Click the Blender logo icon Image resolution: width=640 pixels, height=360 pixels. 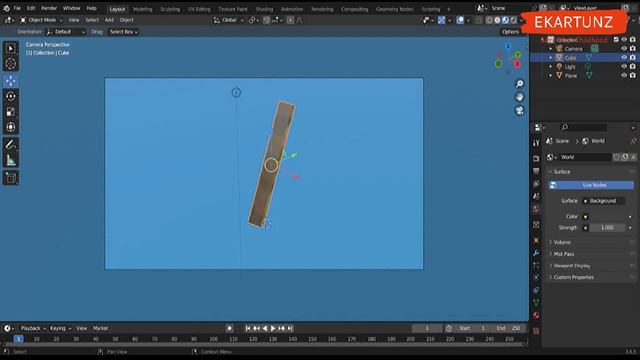point(7,8)
